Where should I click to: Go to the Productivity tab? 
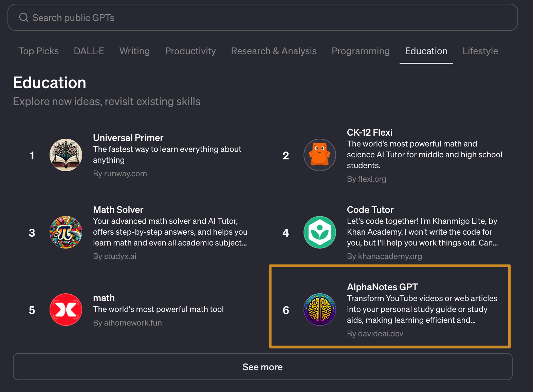tap(190, 51)
